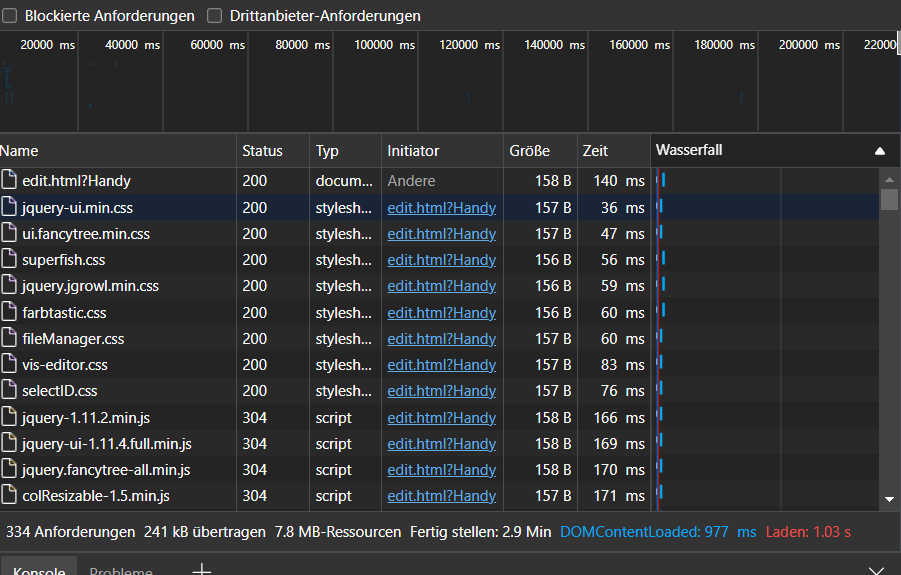This screenshot has width=901, height=575.
Task: Click the scrollbar up arrow in request list
Action: click(x=889, y=176)
